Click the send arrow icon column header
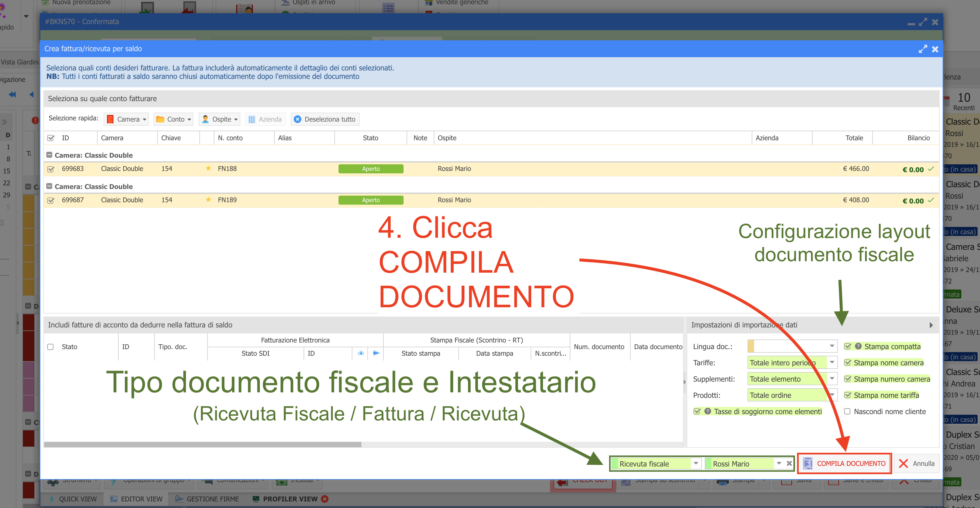Screen dimensions: 980x508 coord(376,353)
